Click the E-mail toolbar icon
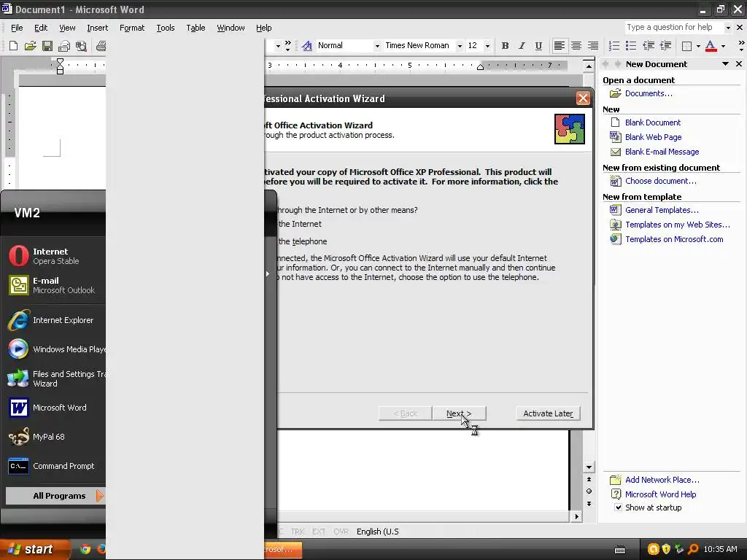The height and width of the screenshot is (560, 747). click(x=64, y=46)
